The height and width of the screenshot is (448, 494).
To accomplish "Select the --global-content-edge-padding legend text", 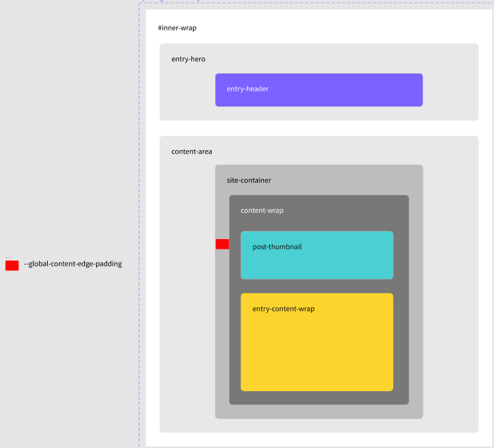I will 73,264.
